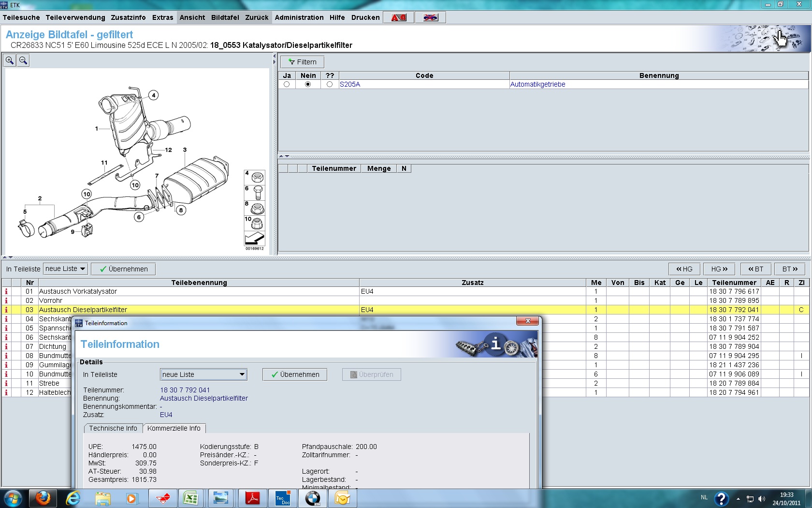Click the Bildtafel menu item

pos(225,17)
